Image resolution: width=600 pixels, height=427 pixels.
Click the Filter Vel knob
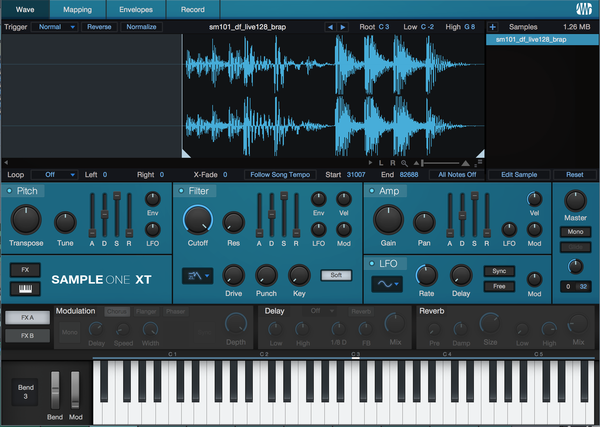[344, 199]
